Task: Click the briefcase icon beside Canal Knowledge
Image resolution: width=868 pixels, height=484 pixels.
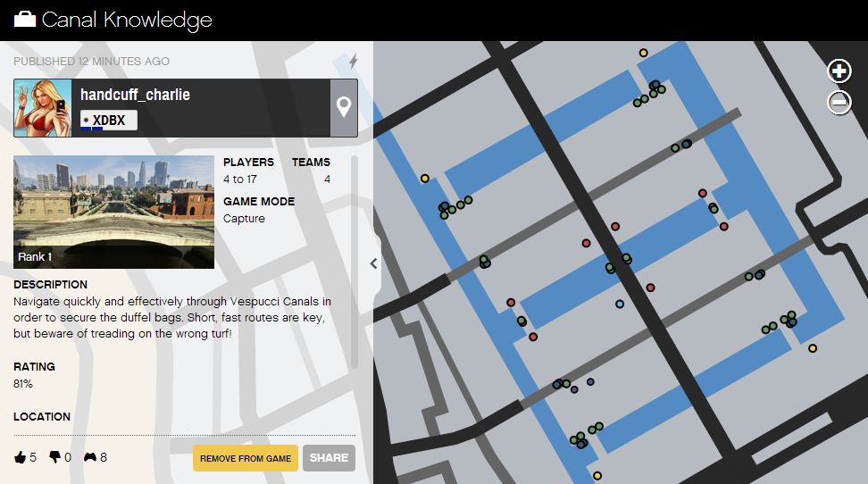Action: [25, 20]
